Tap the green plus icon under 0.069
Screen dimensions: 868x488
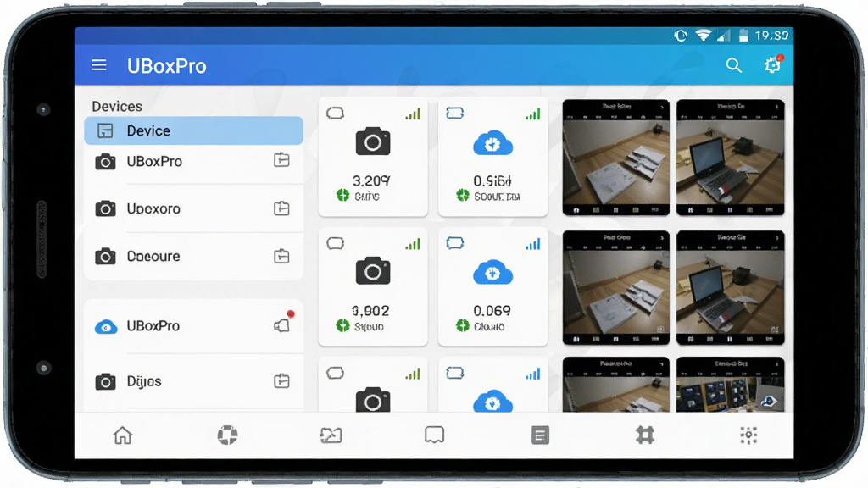tap(462, 326)
